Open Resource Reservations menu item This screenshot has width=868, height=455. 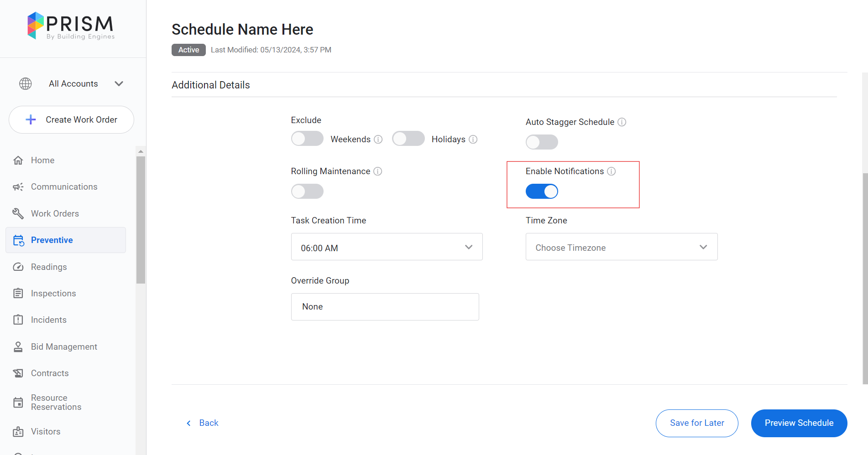(x=66, y=402)
